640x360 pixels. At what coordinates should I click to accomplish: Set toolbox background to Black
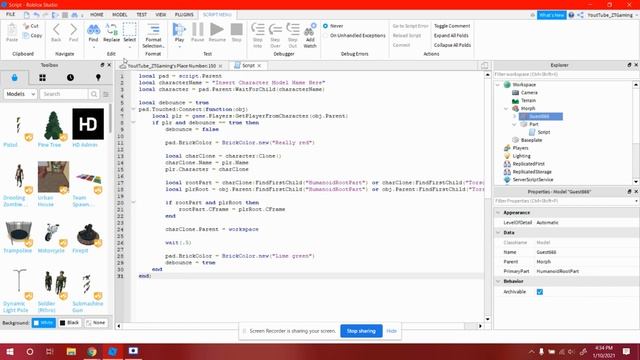[70, 323]
